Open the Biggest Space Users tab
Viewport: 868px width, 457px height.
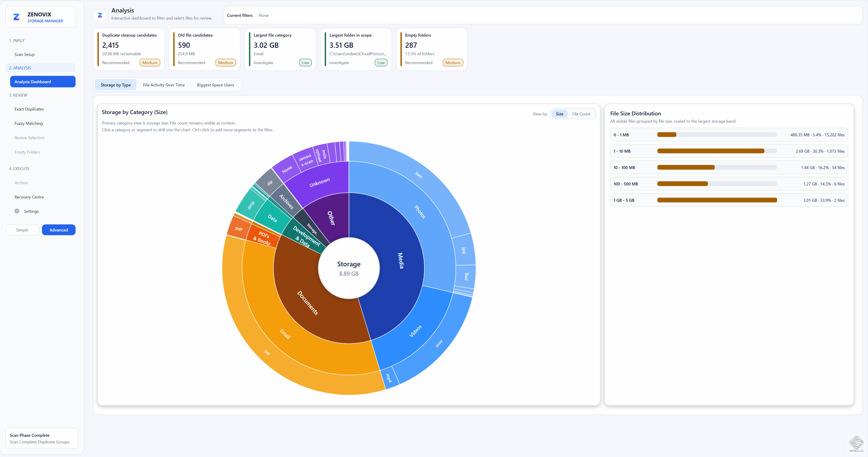215,85
